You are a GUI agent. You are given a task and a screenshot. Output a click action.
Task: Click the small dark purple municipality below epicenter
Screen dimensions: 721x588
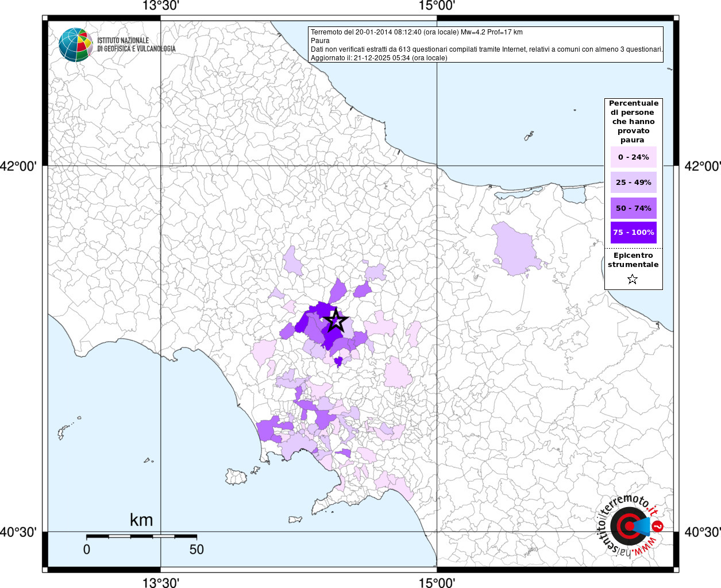tap(338, 361)
